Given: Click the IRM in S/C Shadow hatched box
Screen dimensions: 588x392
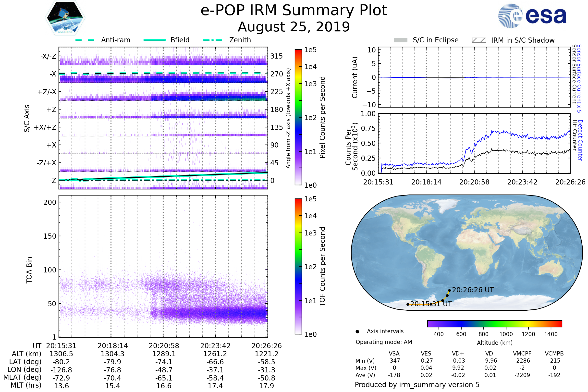Looking at the screenshot, I should click(479, 40).
